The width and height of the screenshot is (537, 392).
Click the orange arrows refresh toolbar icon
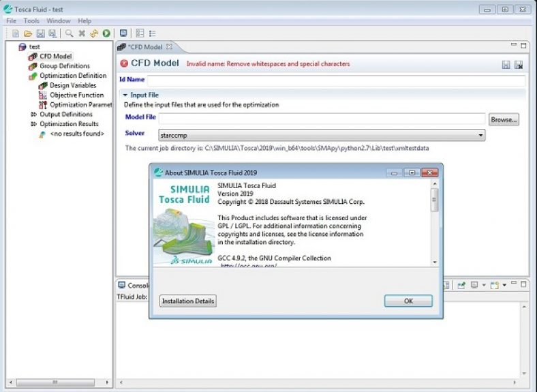[x=94, y=33]
